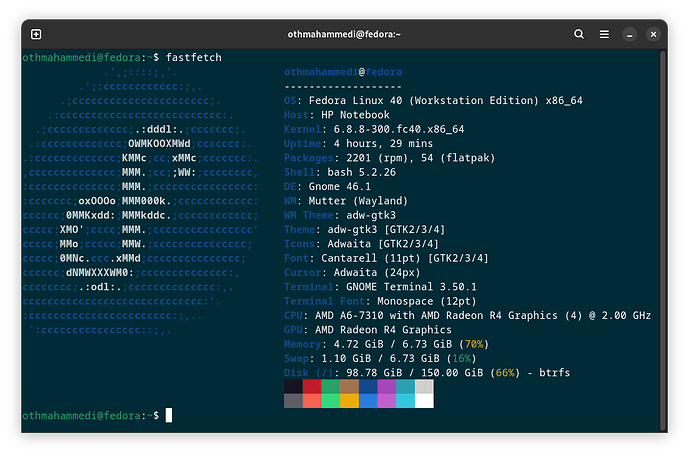Viewport: 689px width, 456px height.
Task: Click the bright red color block
Action: 312,401
